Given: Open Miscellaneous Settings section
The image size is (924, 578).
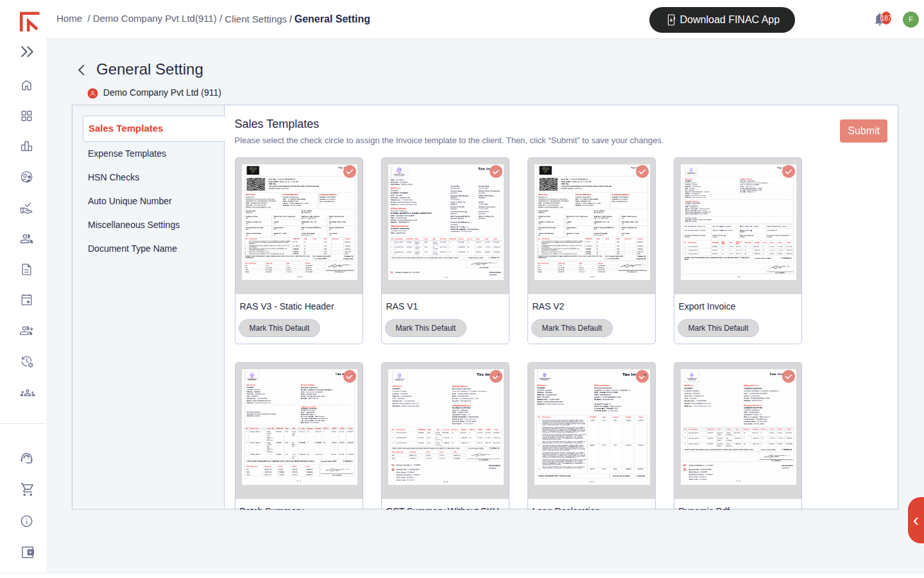Looking at the screenshot, I should pyautogui.click(x=133, y=225).
